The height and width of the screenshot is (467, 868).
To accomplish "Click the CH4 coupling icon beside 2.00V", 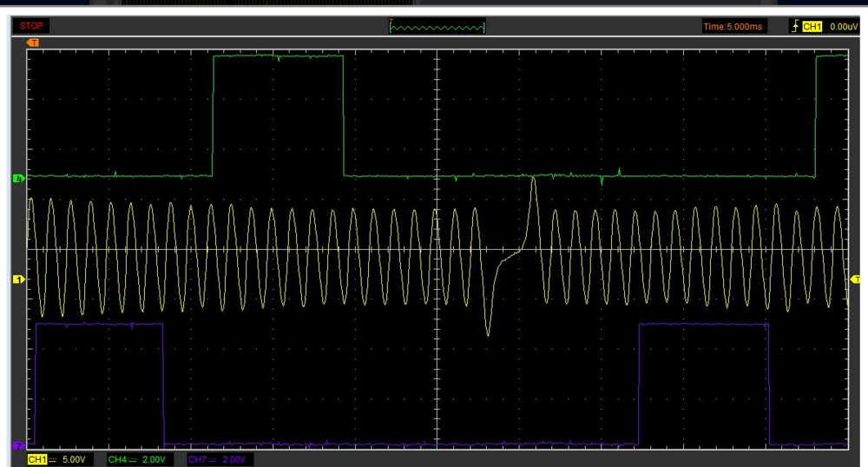I will pos(134,458).
